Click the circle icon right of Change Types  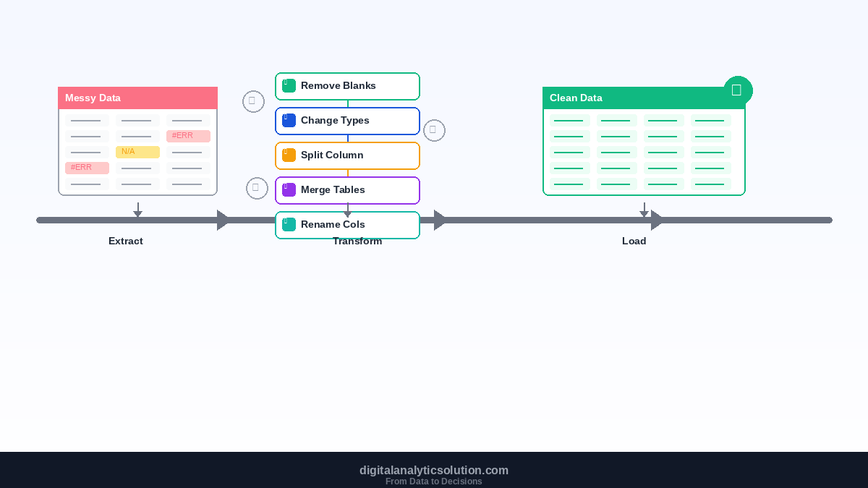(434, 130)
